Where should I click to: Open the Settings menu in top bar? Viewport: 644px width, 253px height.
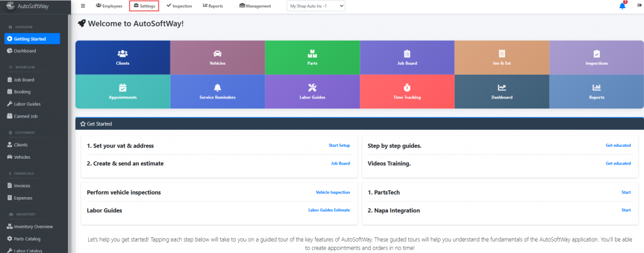(x=144, y=6)
